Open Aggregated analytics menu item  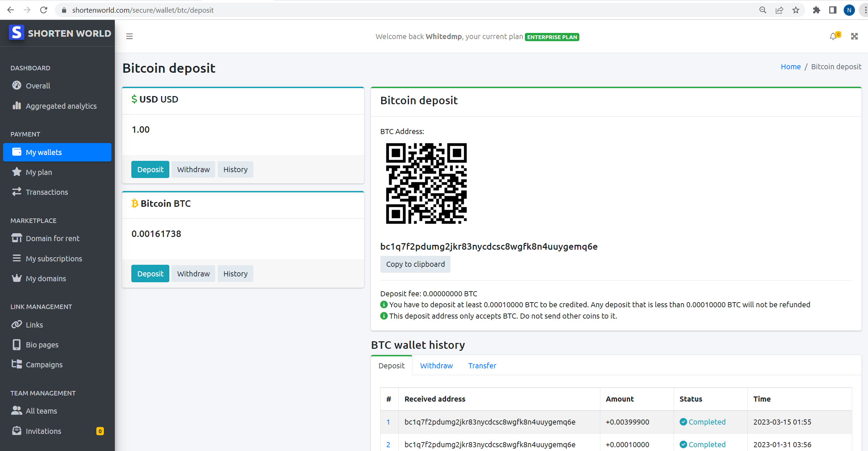point(57,106)
